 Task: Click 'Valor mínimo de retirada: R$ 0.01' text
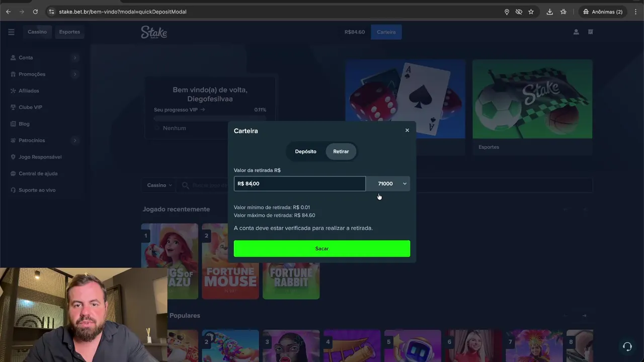(x=272, y=207)
